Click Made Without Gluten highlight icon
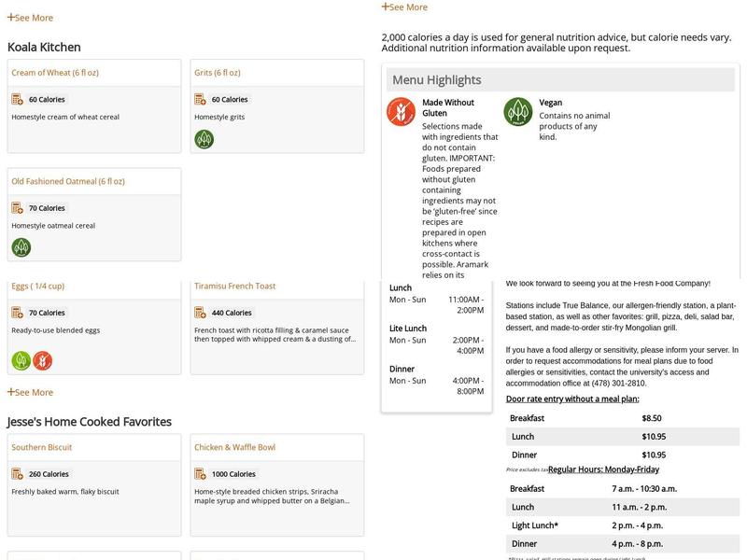This screenshot has height=560, width=747. [x=402, y=112]
